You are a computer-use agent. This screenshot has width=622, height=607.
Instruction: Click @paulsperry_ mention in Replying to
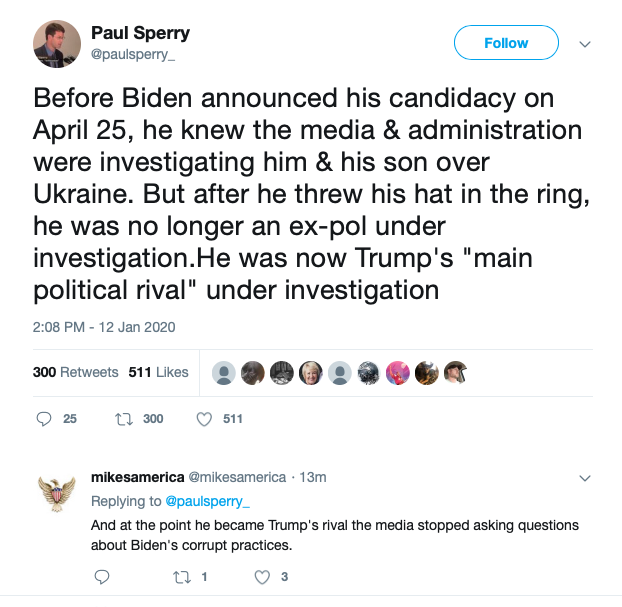[207, 500]
